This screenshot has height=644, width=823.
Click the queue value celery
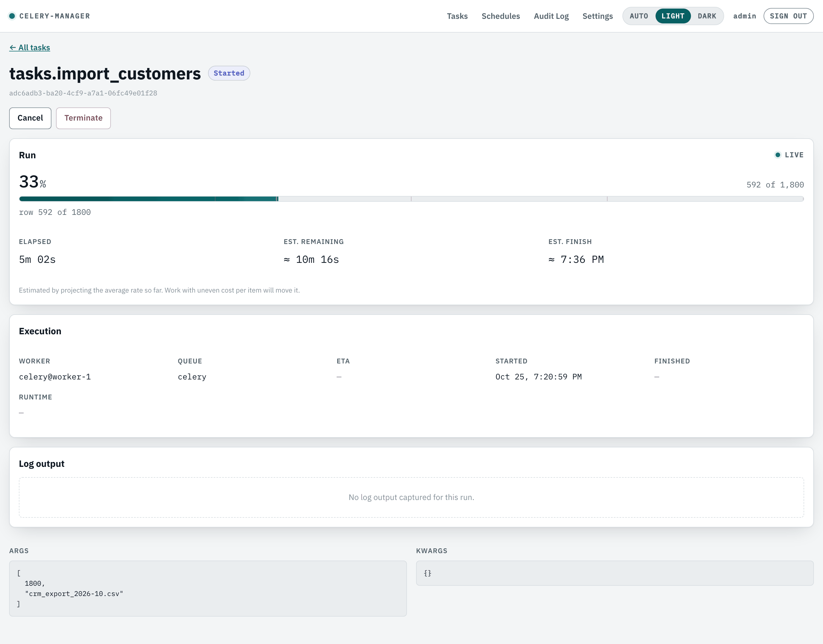pos(192,377)
